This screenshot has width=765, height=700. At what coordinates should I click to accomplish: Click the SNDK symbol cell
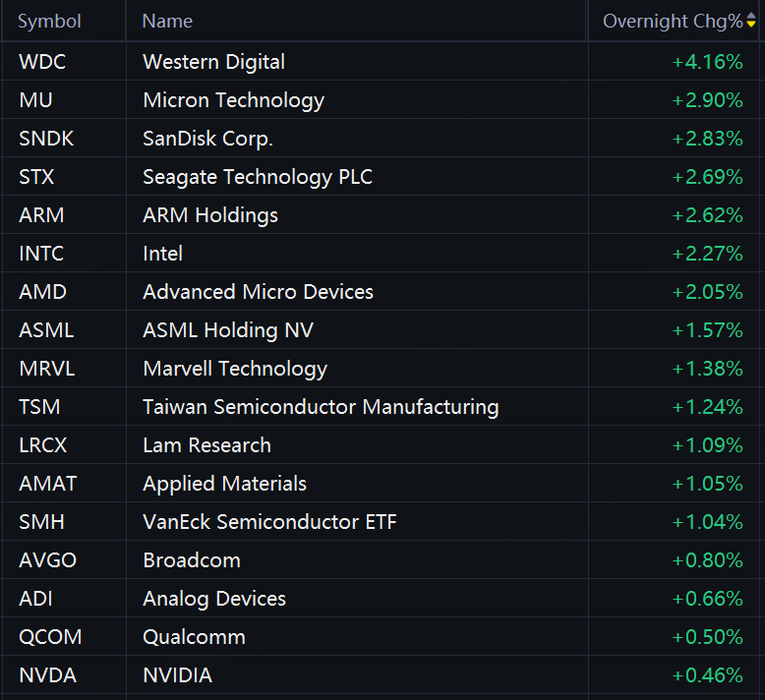click(45, 139)
